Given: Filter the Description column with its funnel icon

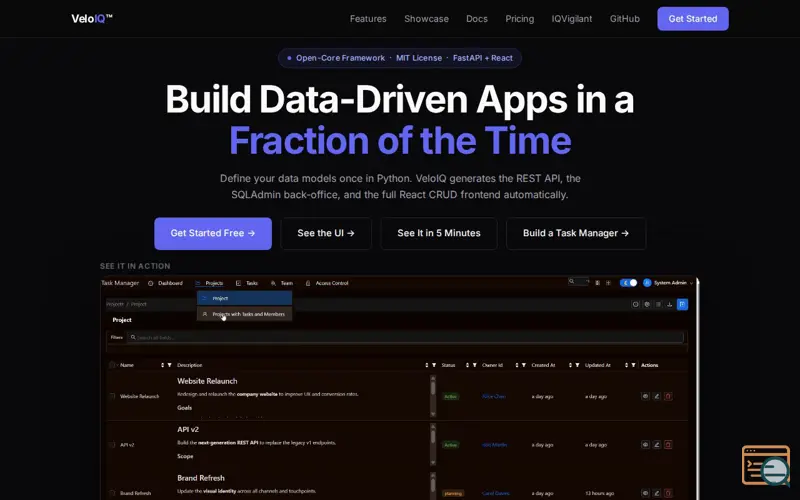Looking at the screenshot, I should 434,365.
